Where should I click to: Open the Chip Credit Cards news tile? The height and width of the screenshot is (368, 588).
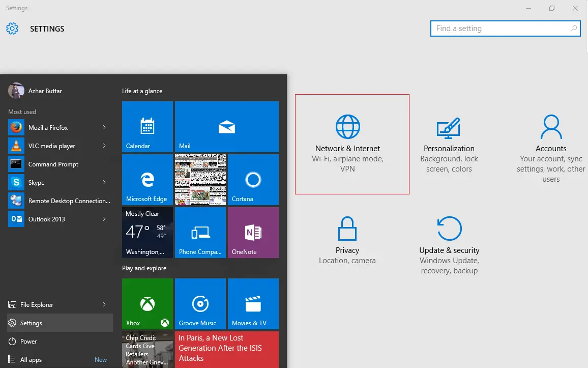[148, 350]
